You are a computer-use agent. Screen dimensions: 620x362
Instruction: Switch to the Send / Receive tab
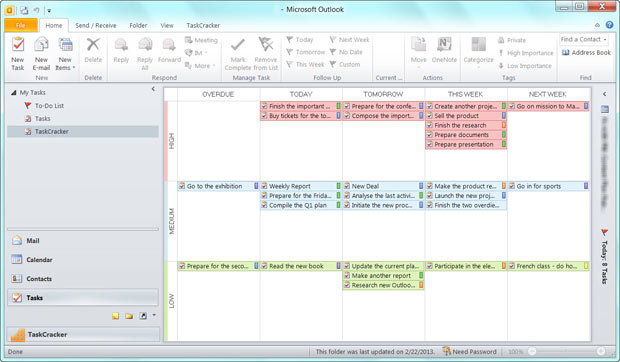[96, 25]
